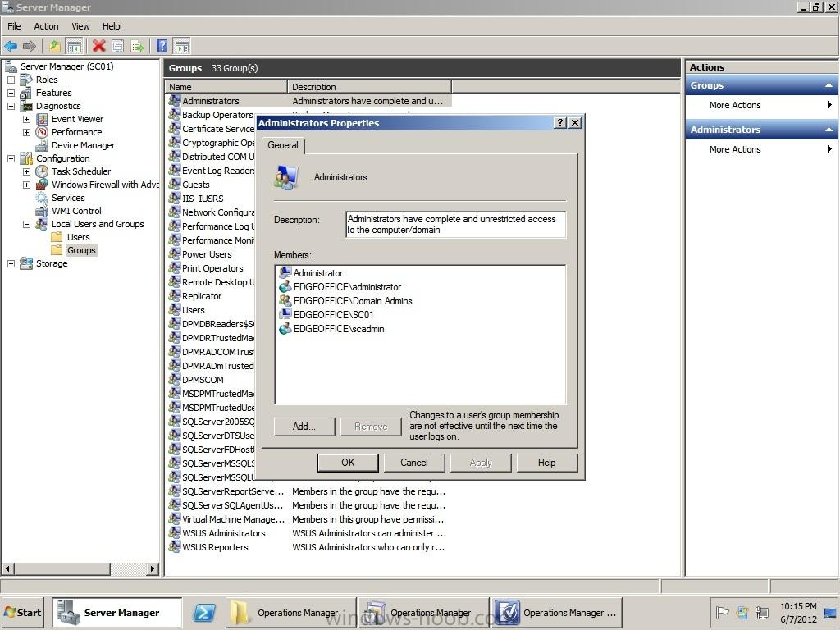Click the red Delete toolbar icon
The height and width of the screenshot is (630, 840).
click(x=98, y=46)
